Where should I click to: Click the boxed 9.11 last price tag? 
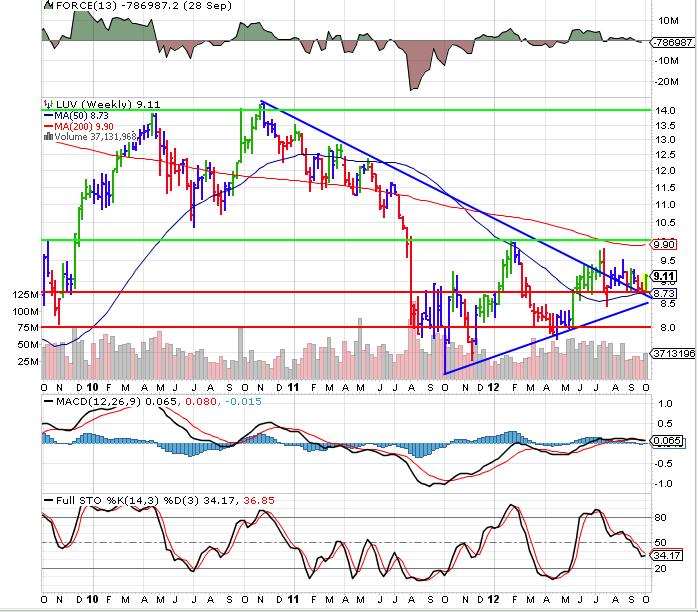click(664, 276)
